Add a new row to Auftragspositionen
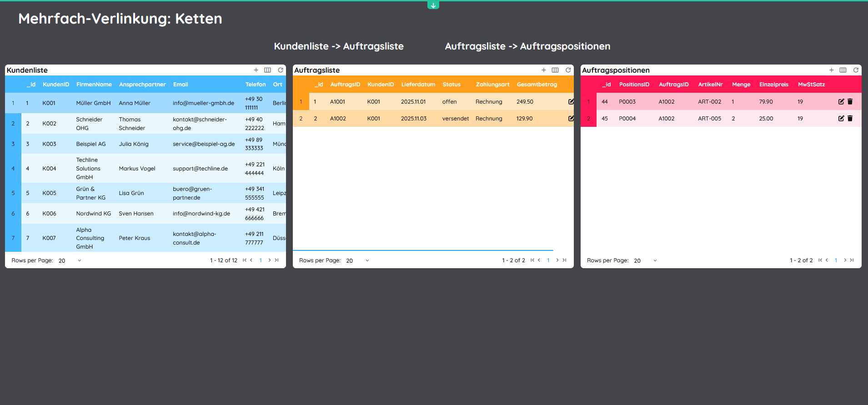 click(x=831, y=70)
